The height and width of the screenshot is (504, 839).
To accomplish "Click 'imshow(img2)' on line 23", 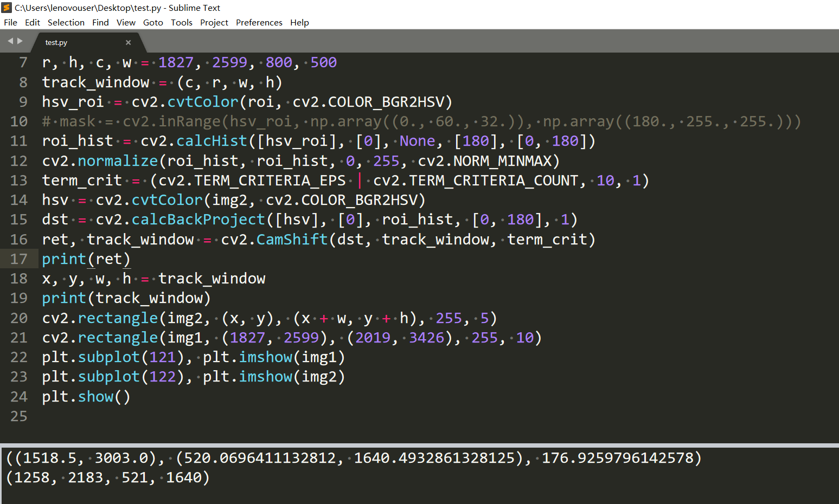I will coord(292,377).
